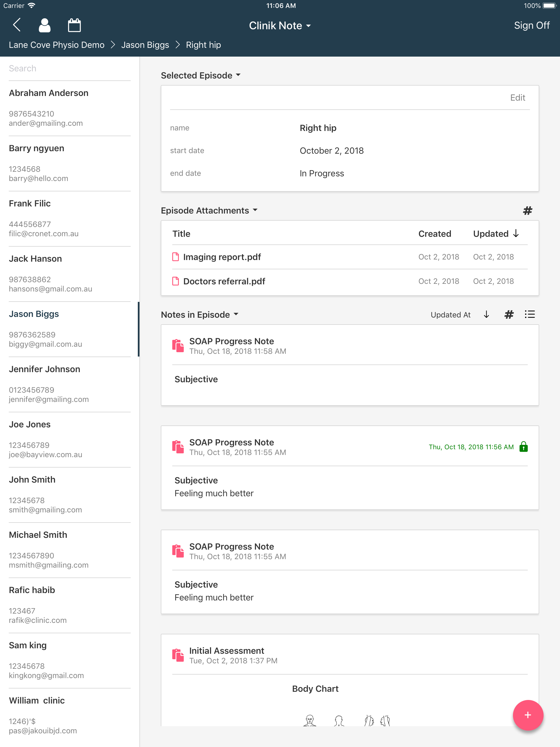
Task: Tap Sign Off
Action: pyautogui.click(x=532, y=25)
